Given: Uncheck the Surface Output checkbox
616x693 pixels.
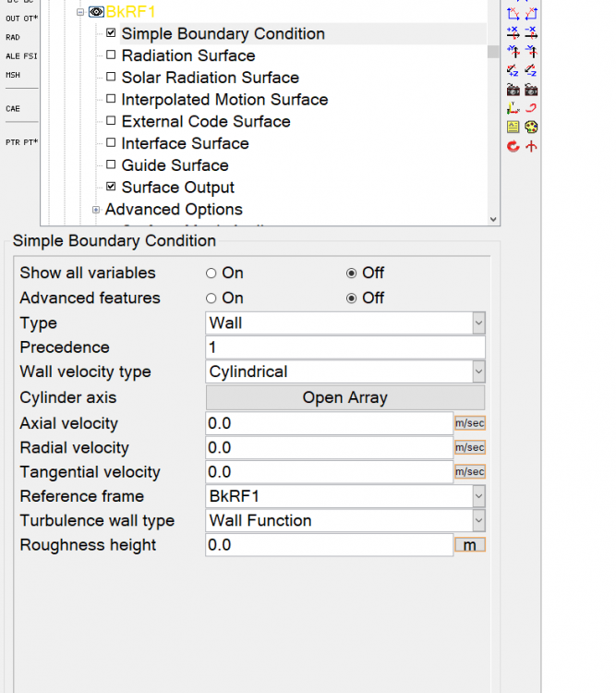Looking at the screenshot, I should click(x=111, y=187).
